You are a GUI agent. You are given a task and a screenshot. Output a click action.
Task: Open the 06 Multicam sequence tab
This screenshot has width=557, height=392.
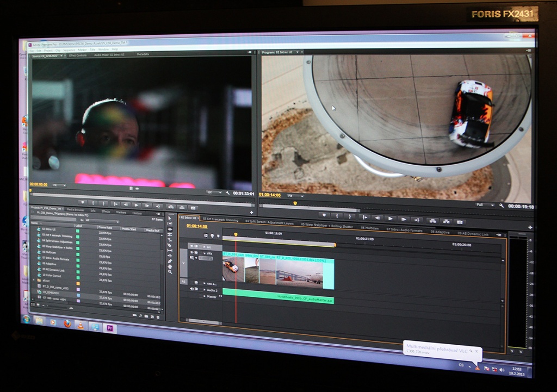[x=369, y=228]
